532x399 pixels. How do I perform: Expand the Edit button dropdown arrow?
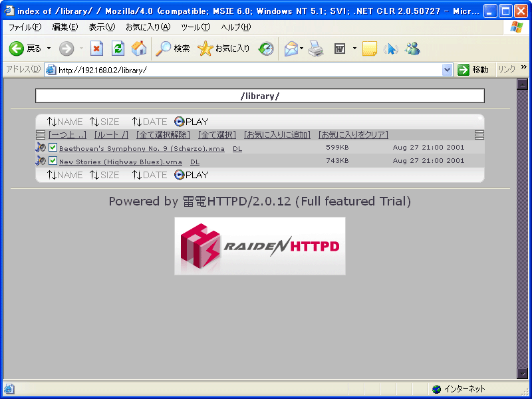[x=354, y=49]
